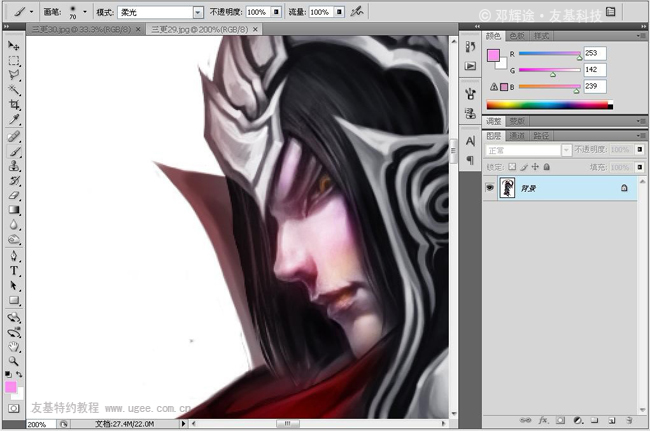Create a new layer group
Screen dimensions: 650x431
(x=594, y=420)
